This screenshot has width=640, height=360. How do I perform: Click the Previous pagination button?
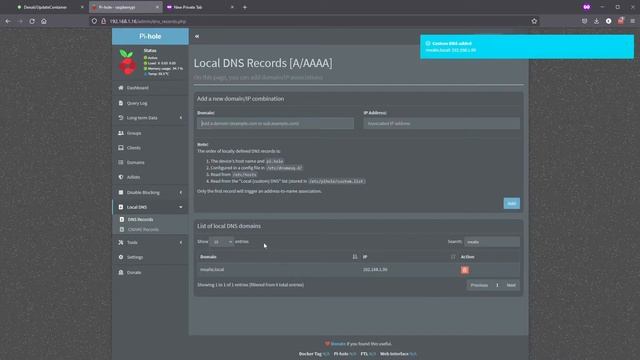pyautogui.click(x=479, y=285)
